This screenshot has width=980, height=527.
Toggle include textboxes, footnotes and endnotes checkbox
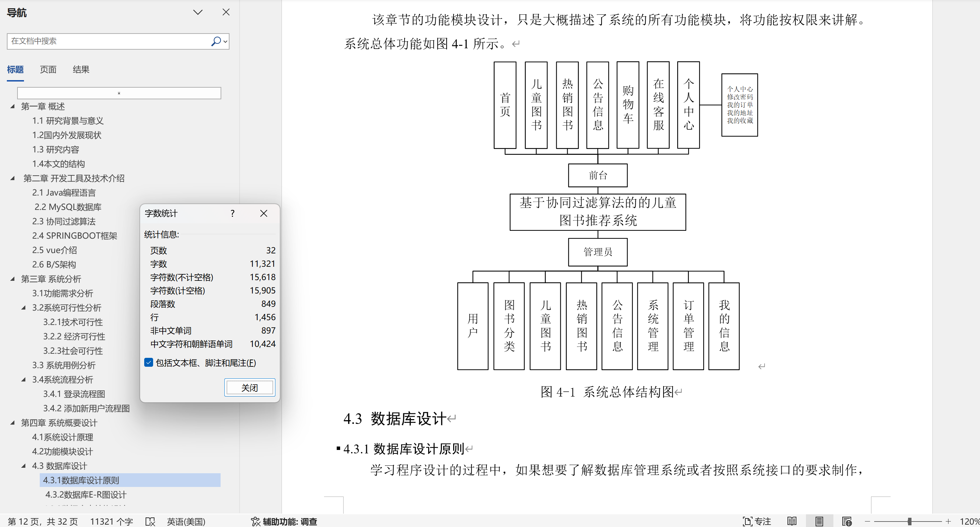(x=149, y=362)
